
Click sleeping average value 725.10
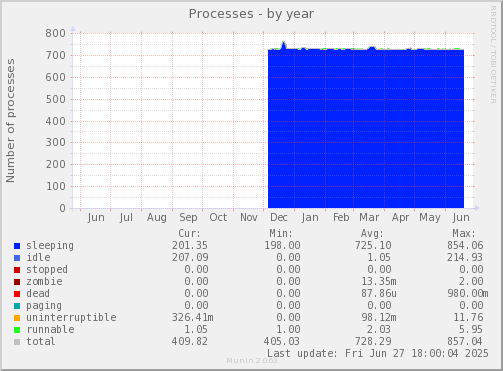pos(373,245)
